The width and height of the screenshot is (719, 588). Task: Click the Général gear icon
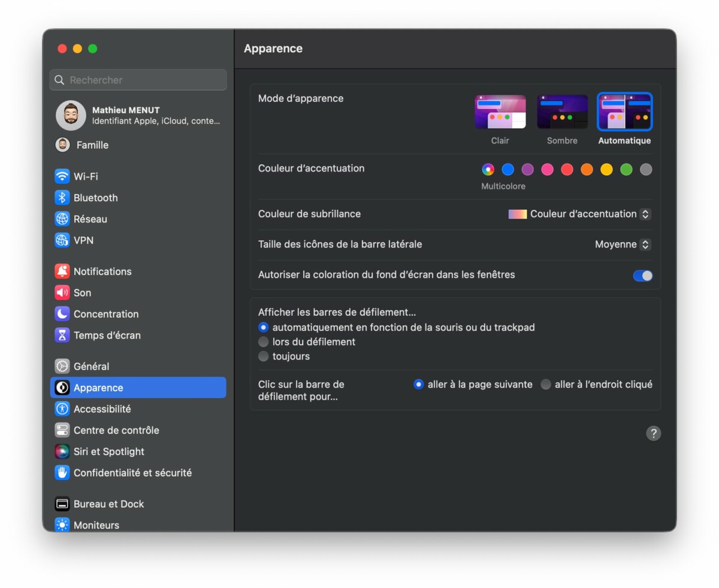click(62, 366)
